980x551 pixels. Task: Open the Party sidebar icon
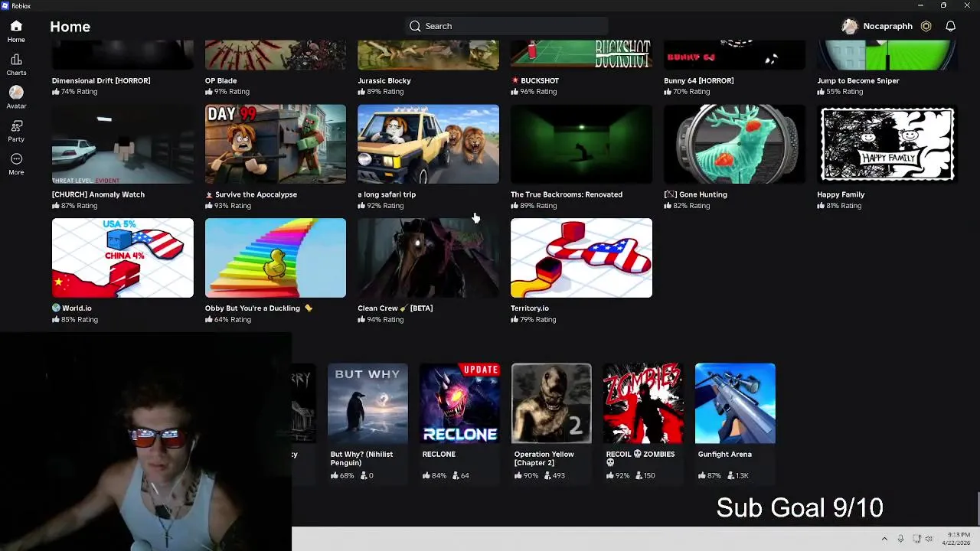16,126
